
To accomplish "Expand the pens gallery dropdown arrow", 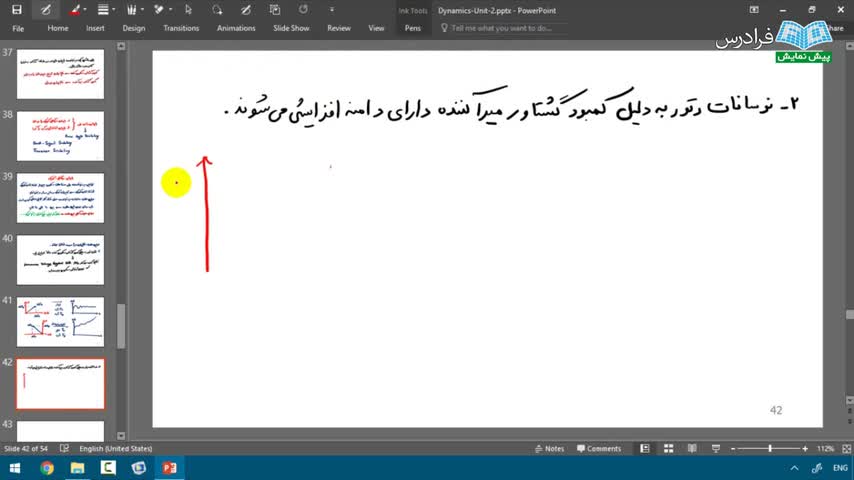I will (142, 10).
